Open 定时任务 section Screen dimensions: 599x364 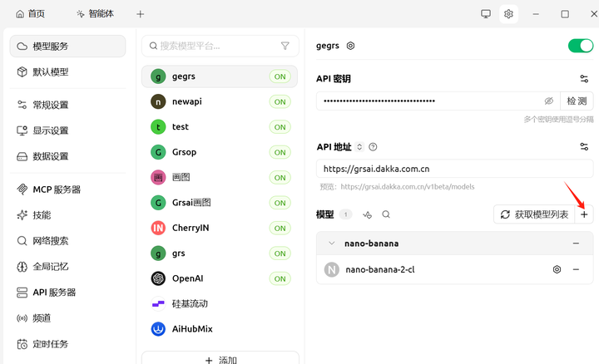point(67,344)
